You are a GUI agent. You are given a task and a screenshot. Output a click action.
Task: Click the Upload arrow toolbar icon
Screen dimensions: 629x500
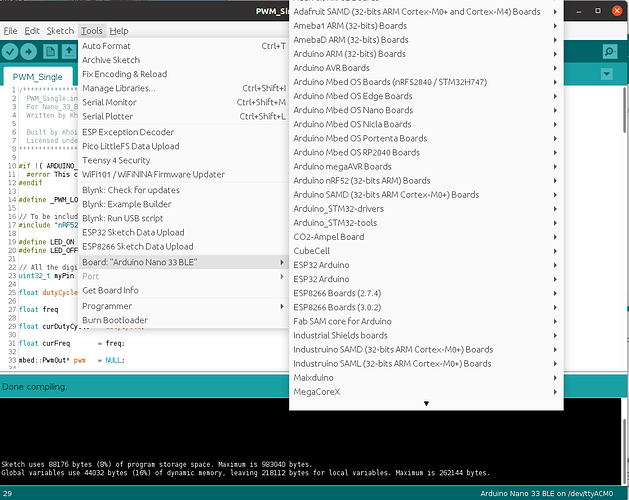[28, 52]
